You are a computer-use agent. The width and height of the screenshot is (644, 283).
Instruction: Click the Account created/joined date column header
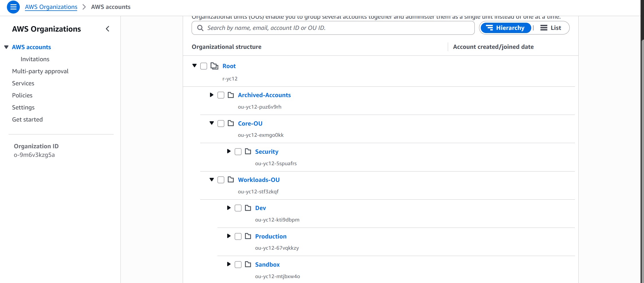[x=493, y=47]
